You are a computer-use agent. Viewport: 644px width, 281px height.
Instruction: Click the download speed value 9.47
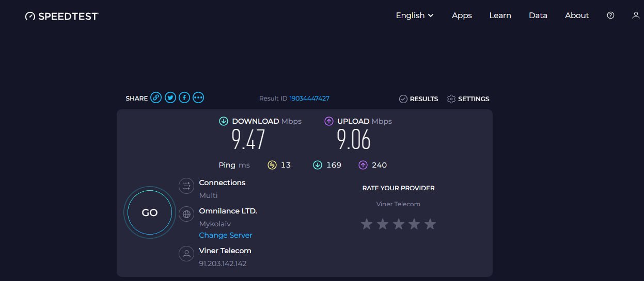pos(248,140)
